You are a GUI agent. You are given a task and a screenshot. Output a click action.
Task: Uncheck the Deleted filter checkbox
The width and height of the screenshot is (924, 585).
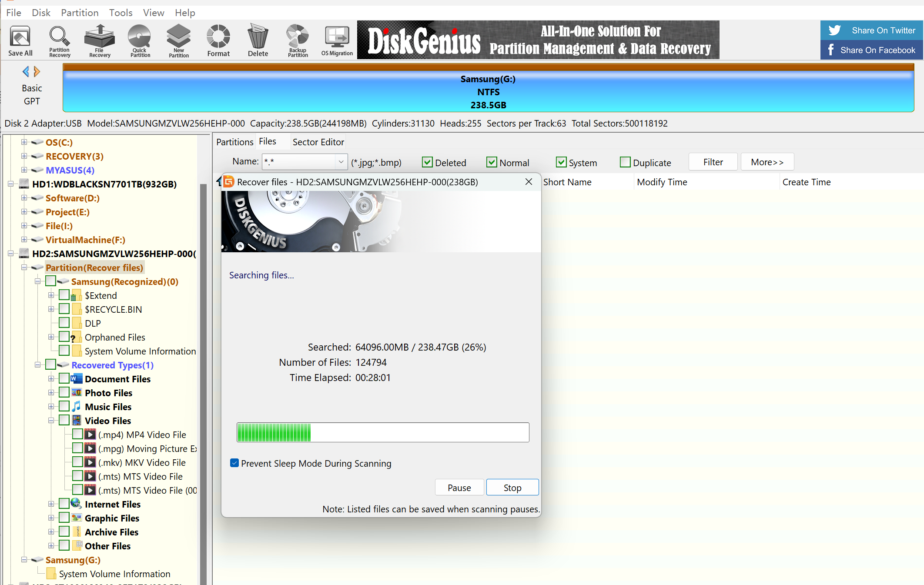427,162
